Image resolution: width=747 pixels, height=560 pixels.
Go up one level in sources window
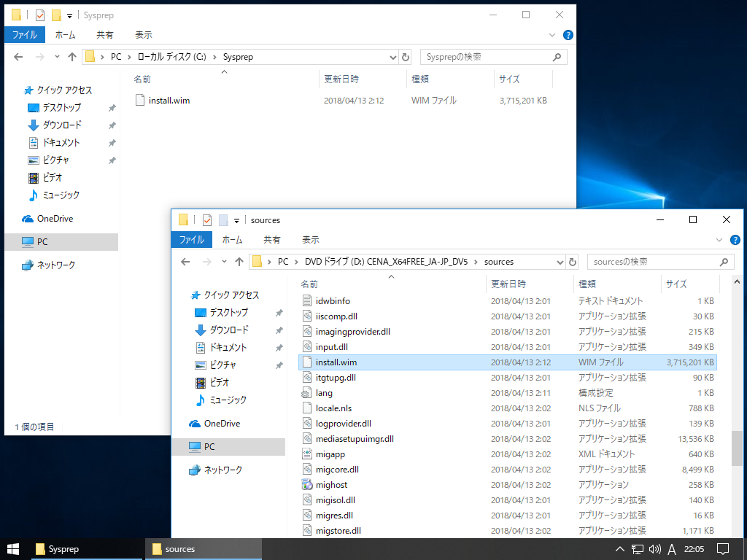click(239, 262)
